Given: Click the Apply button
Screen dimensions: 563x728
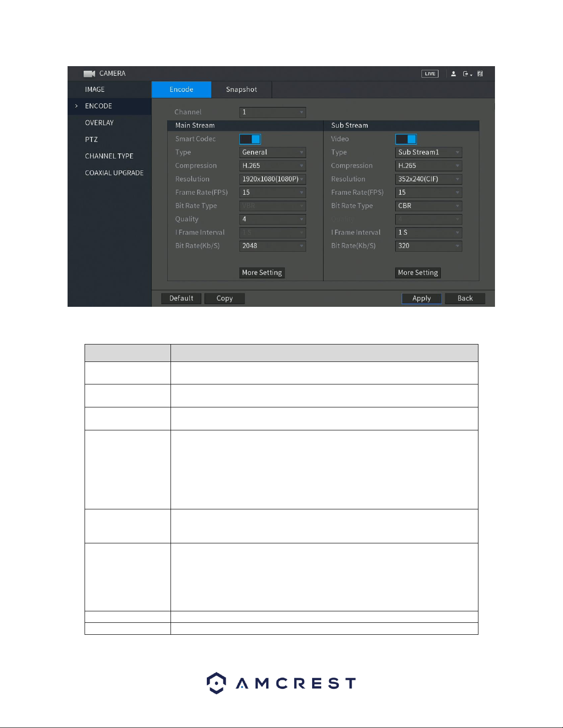Looking at the screenshot, I should pos(421,299).
